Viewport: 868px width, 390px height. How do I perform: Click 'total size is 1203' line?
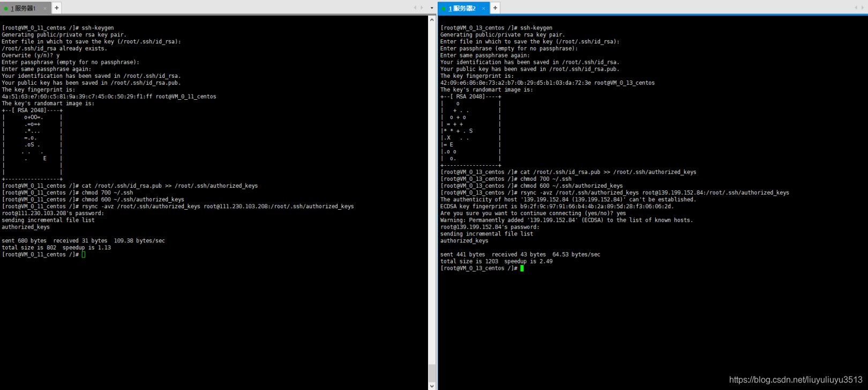coord(496,262)
